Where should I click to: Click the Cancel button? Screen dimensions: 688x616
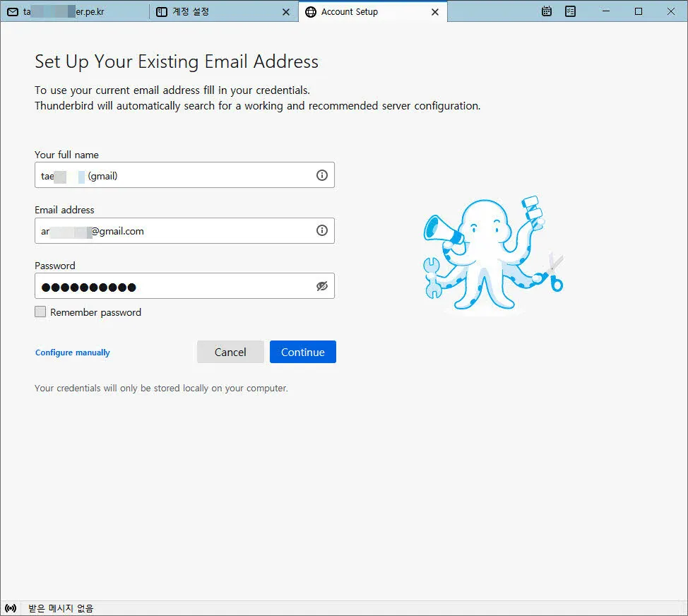tap(230, 352)
